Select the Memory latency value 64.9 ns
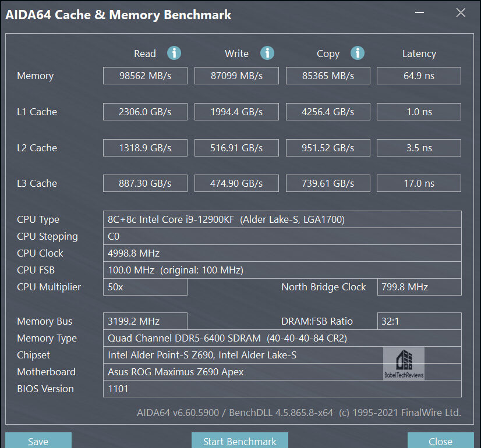Image resolution: width=481 pixels, height=448 pixels. [x=419, y=76]
